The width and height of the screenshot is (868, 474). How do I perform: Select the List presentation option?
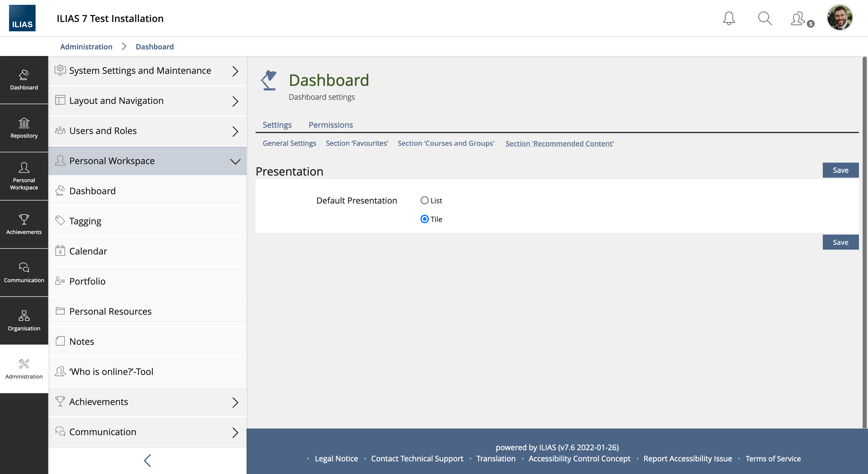pos(424,200)
